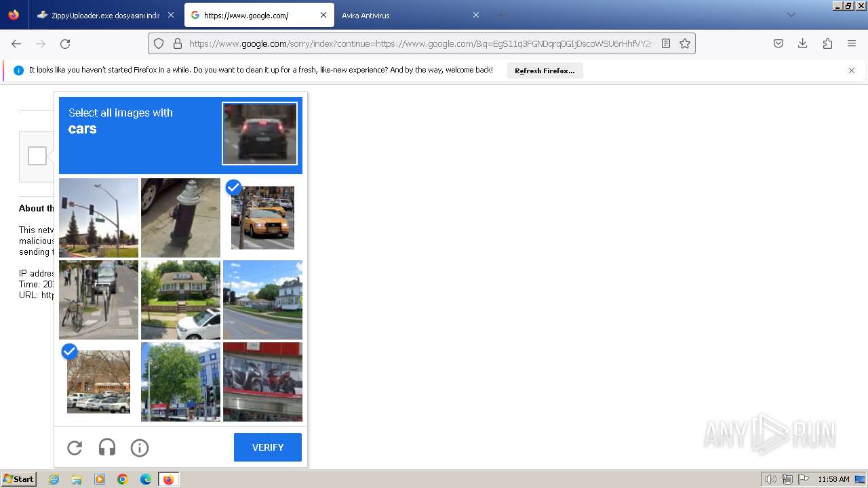Deselect the parking lot cars image tile

(x=98, y=382)
